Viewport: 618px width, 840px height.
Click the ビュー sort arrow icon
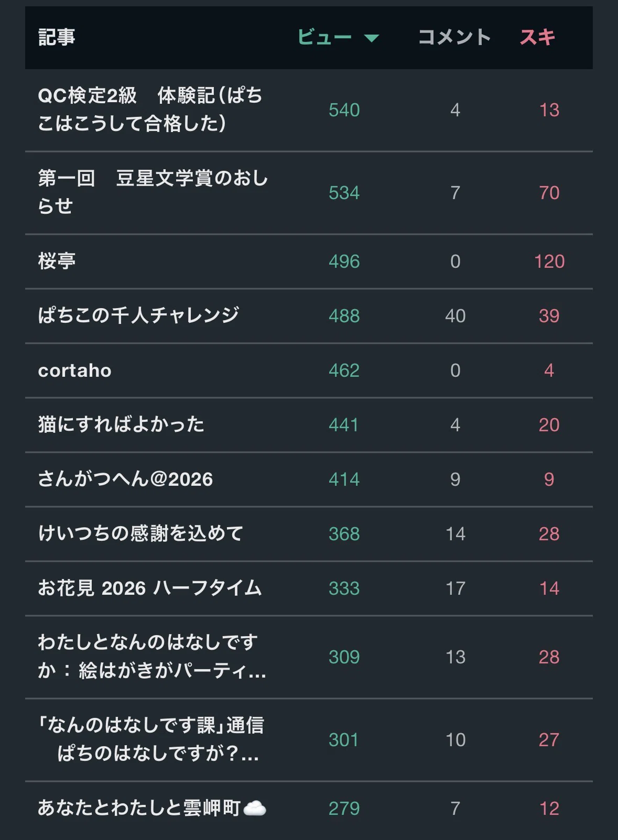pos(371,38)
